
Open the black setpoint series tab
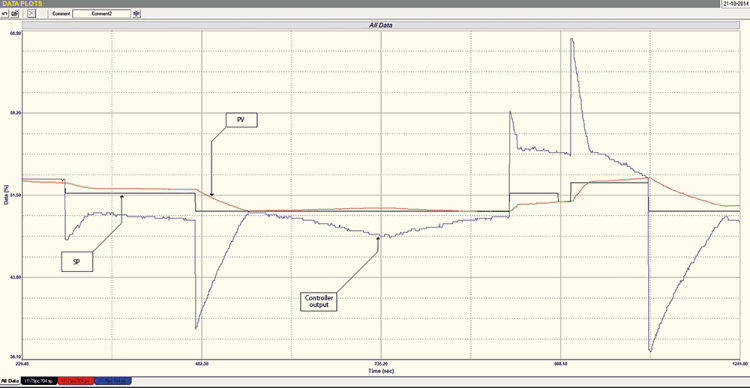(39, 381)
